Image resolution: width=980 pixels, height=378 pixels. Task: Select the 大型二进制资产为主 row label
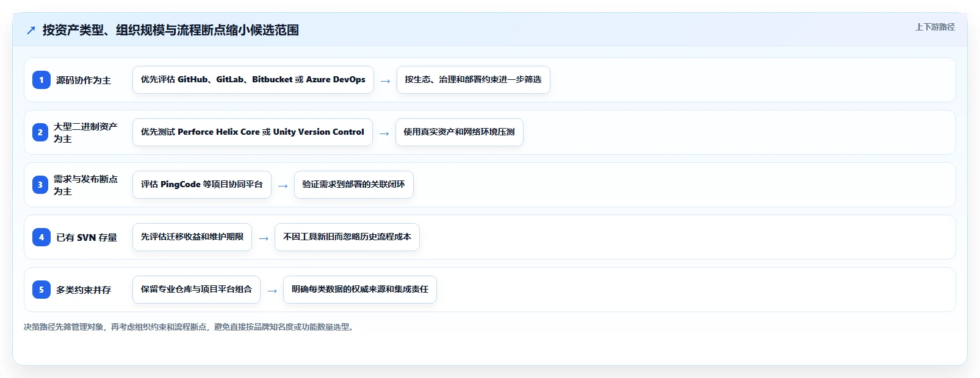click(x=85, y=132)
